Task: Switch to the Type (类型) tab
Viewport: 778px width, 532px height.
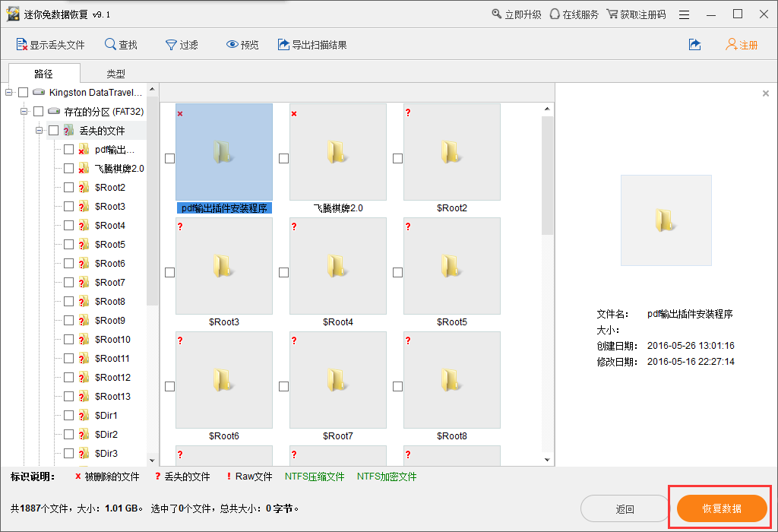Action: point(115,74)
